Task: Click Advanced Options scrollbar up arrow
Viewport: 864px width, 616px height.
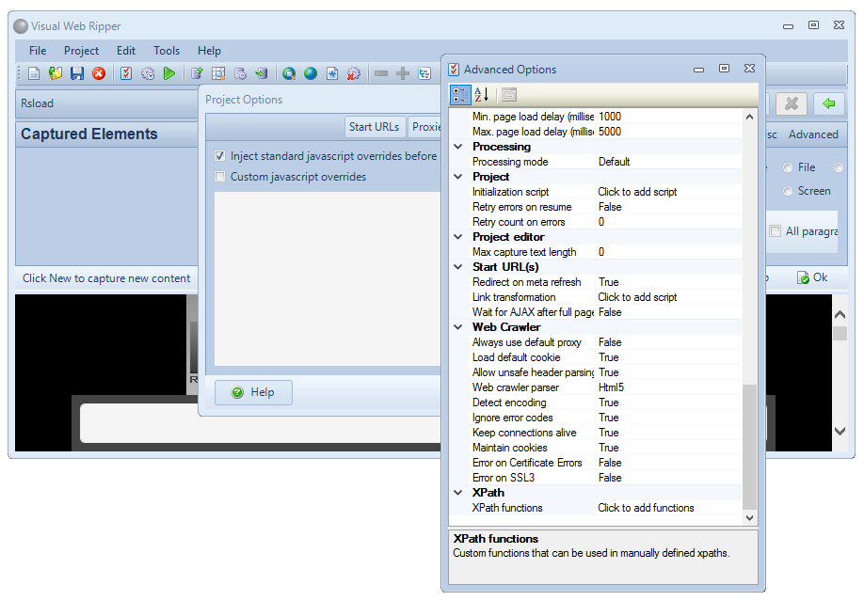Action: [x=749, y=117]
